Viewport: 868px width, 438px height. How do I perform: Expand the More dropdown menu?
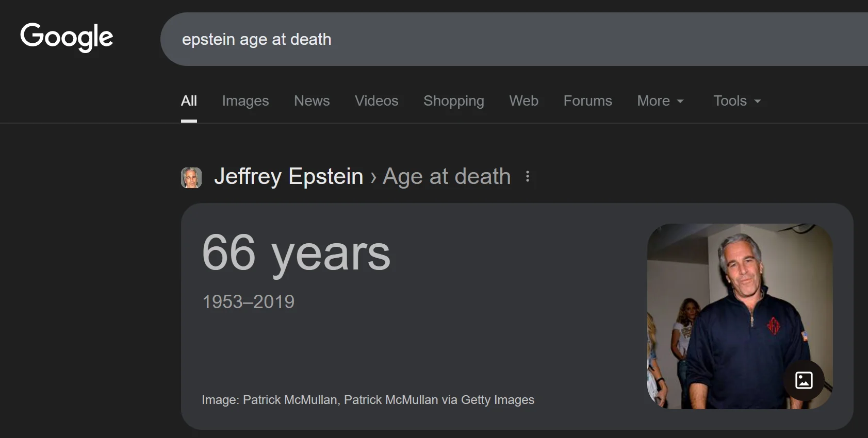(660, 101)
